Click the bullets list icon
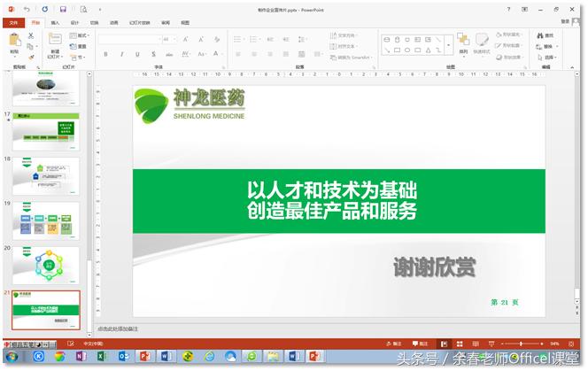 [x=237, y=39]
